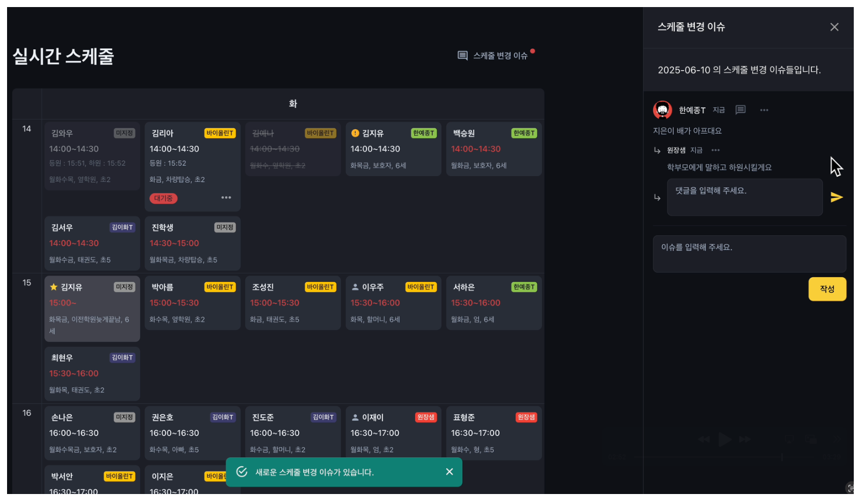The image size is (862, 504).
Task: Select the struck-through 김예나 card
Action: 293,149
